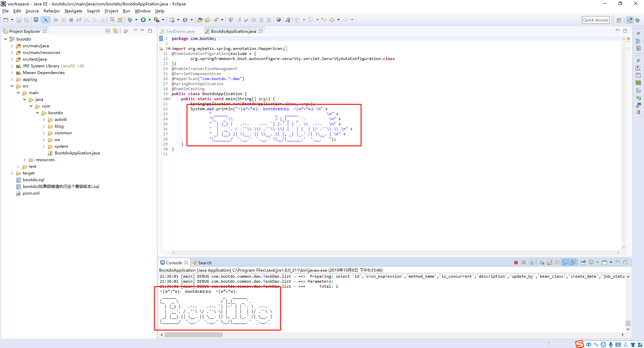Click the New Server/Web project icon
Image resolution: width=644 pixels, height=348 pixels.
(172, 20)
